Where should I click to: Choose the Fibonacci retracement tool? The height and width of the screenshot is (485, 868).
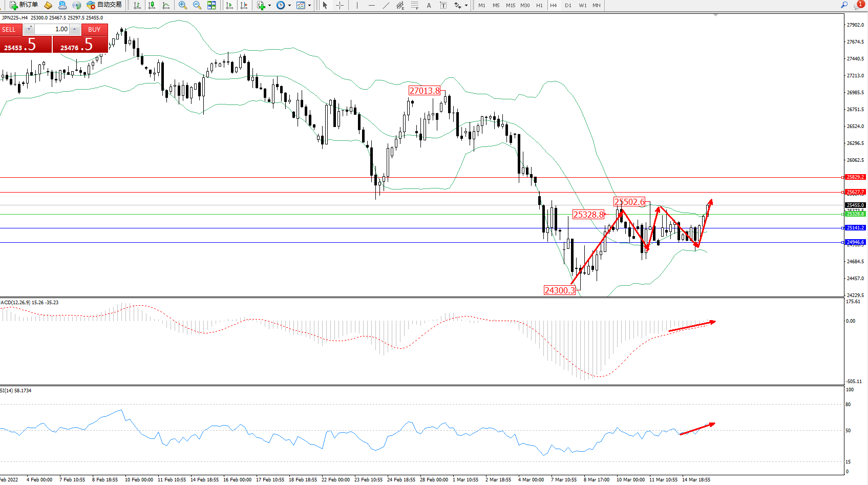click(x=414, y=5)
